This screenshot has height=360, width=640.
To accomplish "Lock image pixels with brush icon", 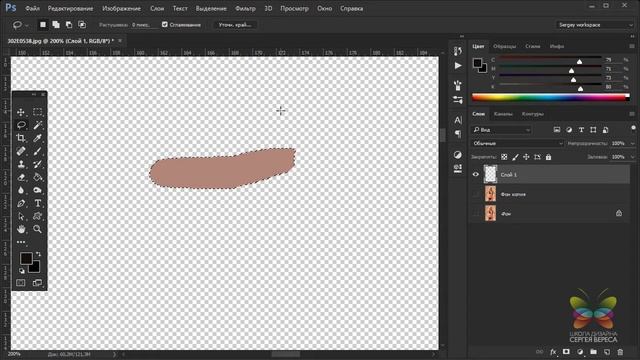I will pos(515,157).
